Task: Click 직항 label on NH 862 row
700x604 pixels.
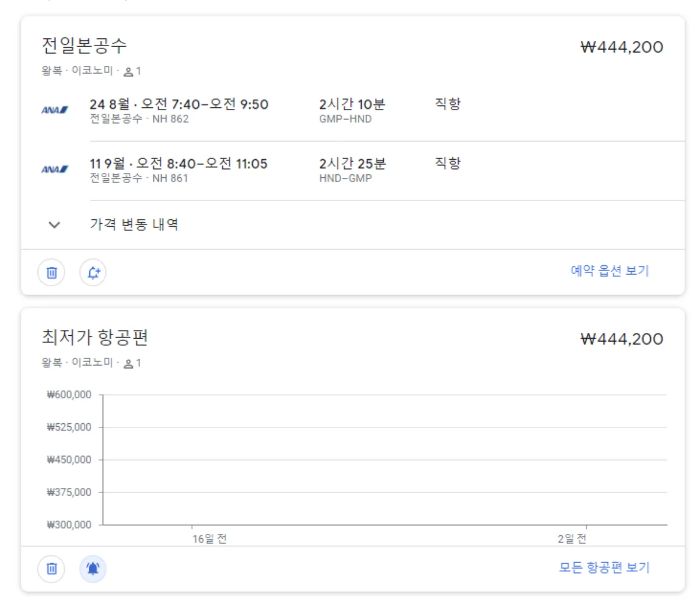Action: [447, 104]
